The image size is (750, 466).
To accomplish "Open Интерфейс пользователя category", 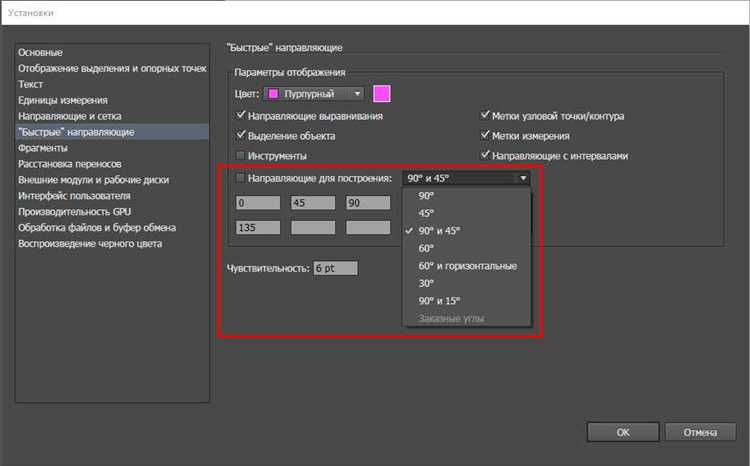I will (x=112, y=196).
